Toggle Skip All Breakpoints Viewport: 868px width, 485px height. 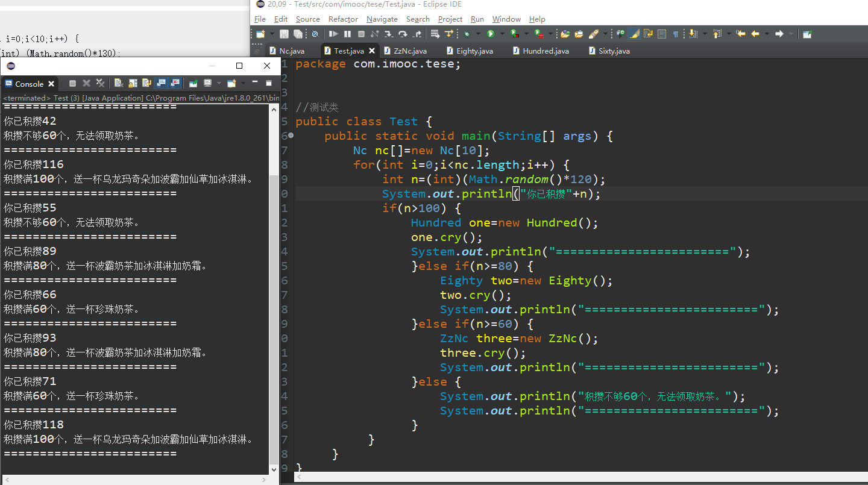click(315, 34)
